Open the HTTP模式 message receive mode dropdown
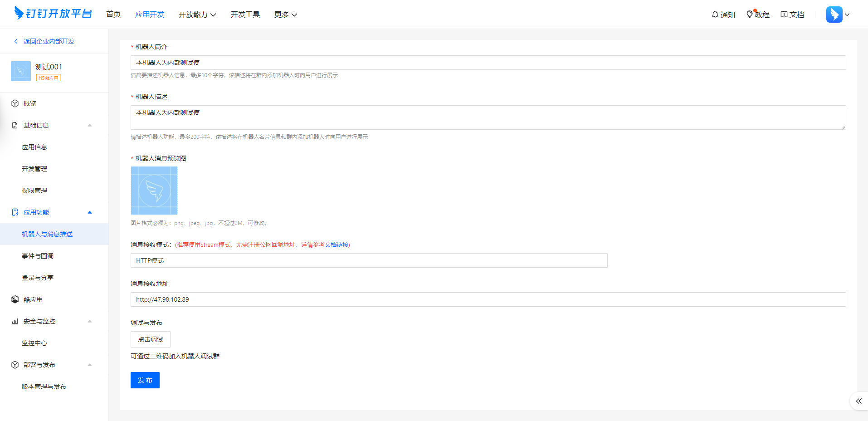This screenshot has width=868, height=421. pyautogui.click(x=369, y=260)
